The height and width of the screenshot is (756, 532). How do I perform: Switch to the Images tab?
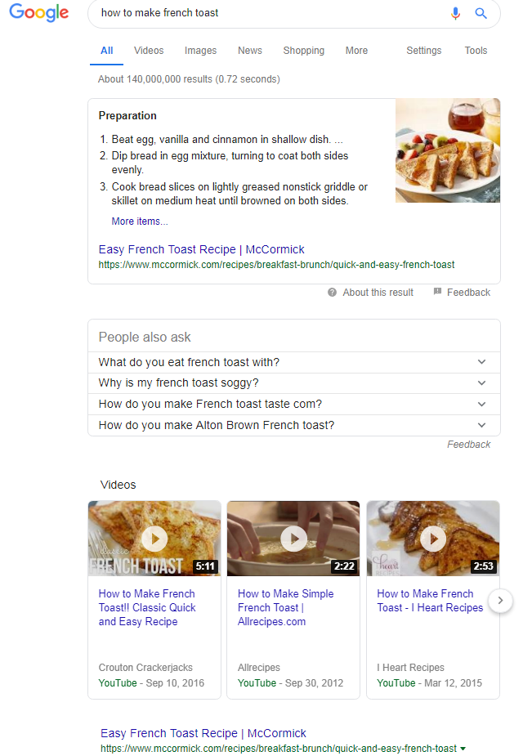pyautogui.click(x=200, y=51)
